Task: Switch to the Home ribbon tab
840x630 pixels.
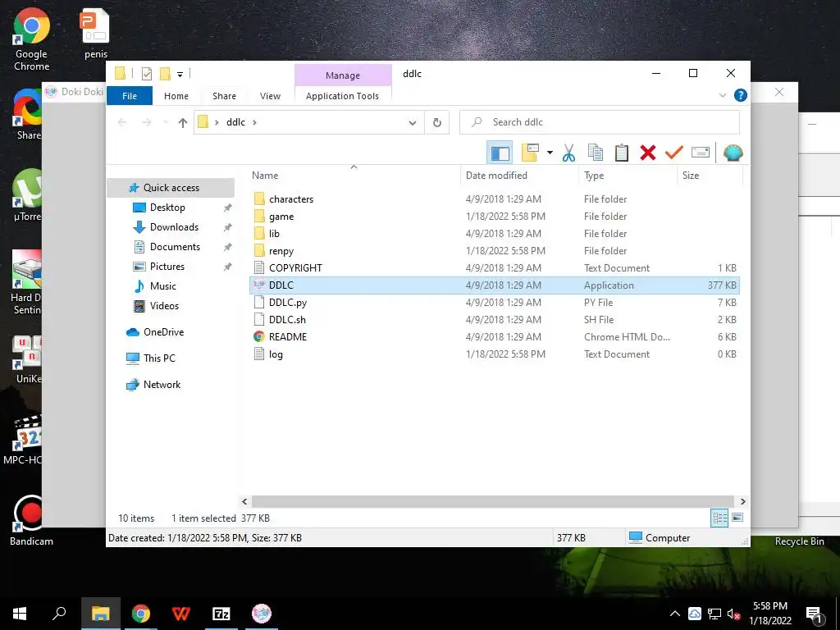Action: (176, 96)
